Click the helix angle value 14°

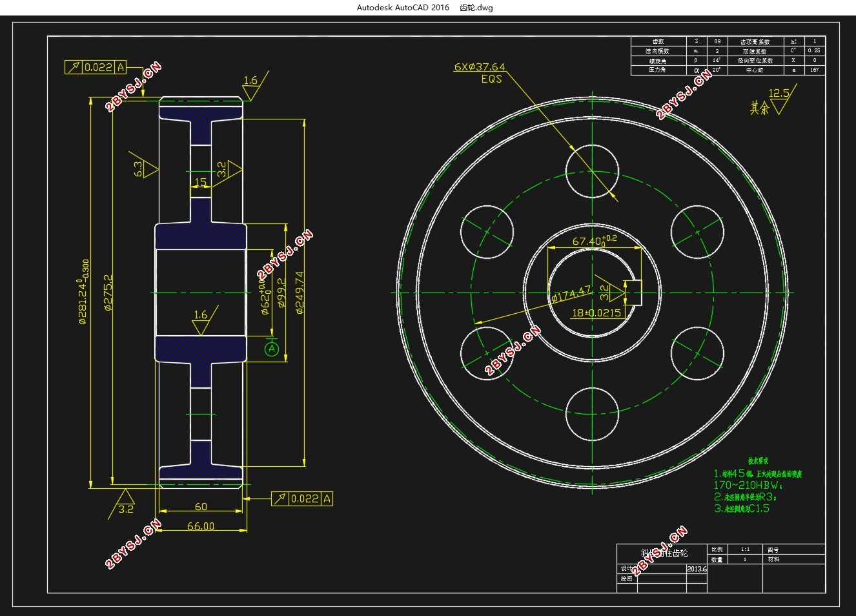tap(717, 60)
